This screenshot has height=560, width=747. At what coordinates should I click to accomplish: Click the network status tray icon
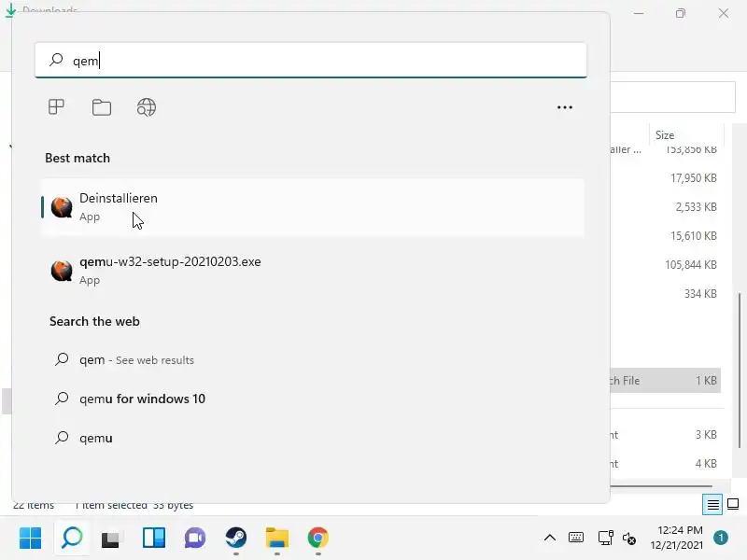coord(605,539)
